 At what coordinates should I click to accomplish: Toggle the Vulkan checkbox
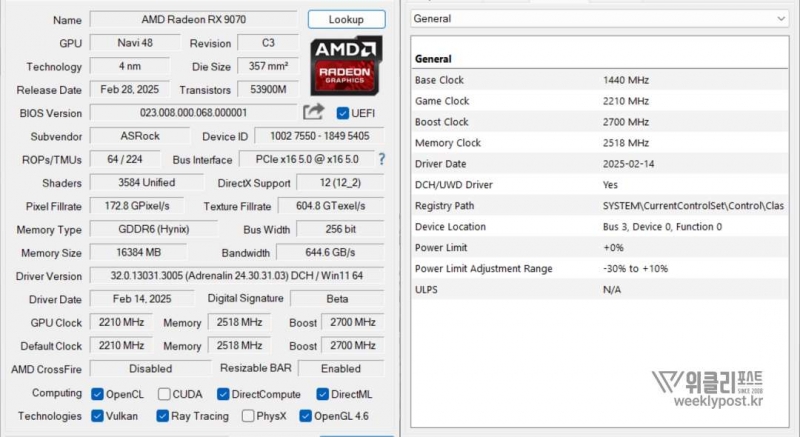[98, 416]
